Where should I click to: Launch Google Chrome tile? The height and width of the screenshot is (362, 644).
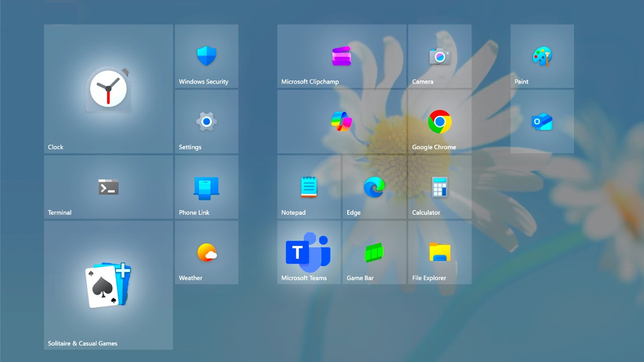pyautogui.click(x=440, y=122)
